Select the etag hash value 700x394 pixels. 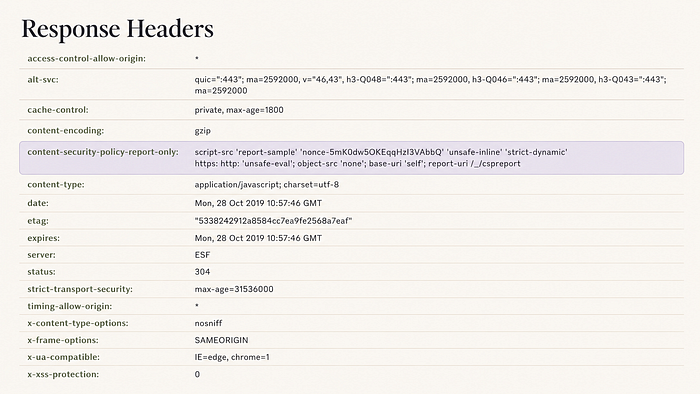pyautogui.click(x=273, y=220)
